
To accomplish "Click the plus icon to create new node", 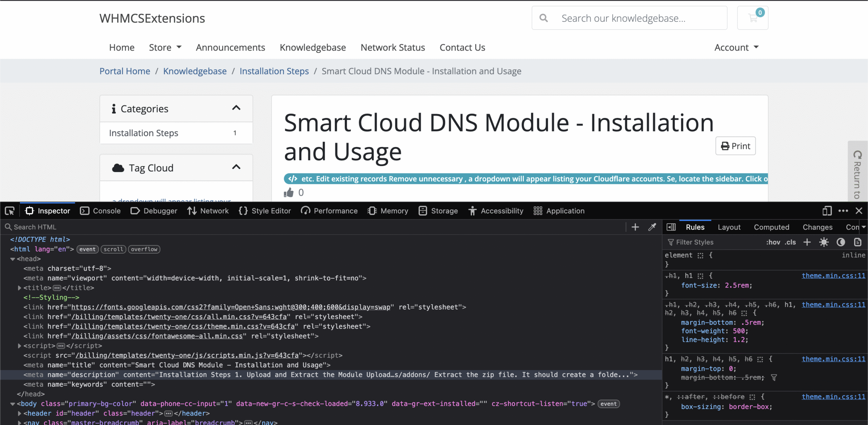I will [x=635, y=227].
